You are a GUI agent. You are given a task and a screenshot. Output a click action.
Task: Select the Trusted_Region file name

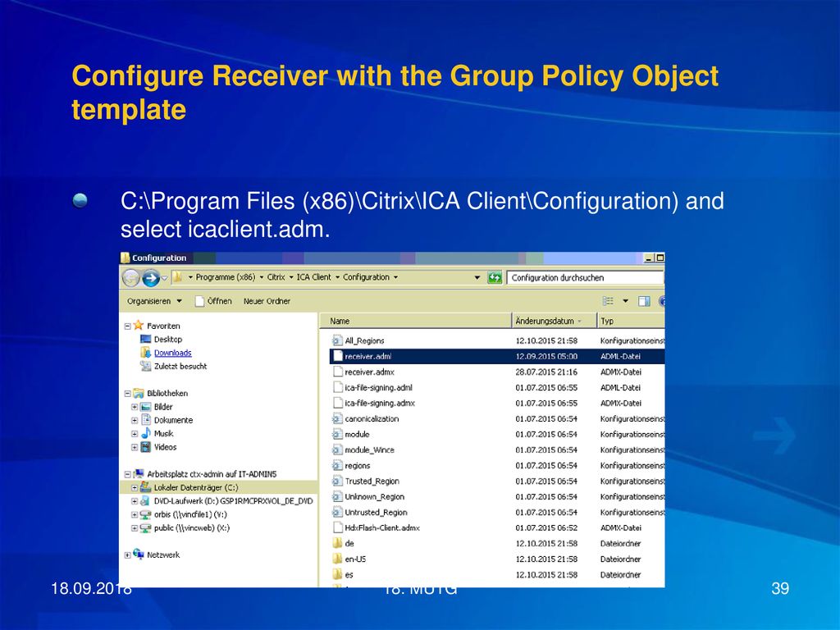(x=372, y=481)
